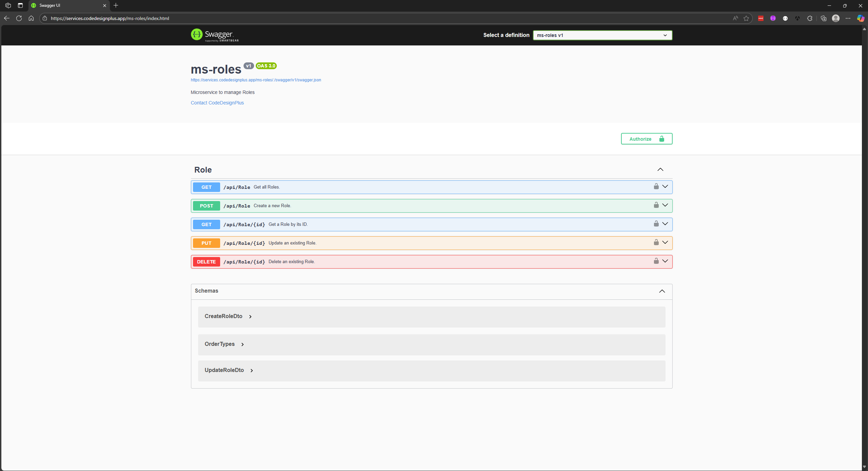Click 'Create a new Role.' description
868x471 pixels.
point(272,206)
